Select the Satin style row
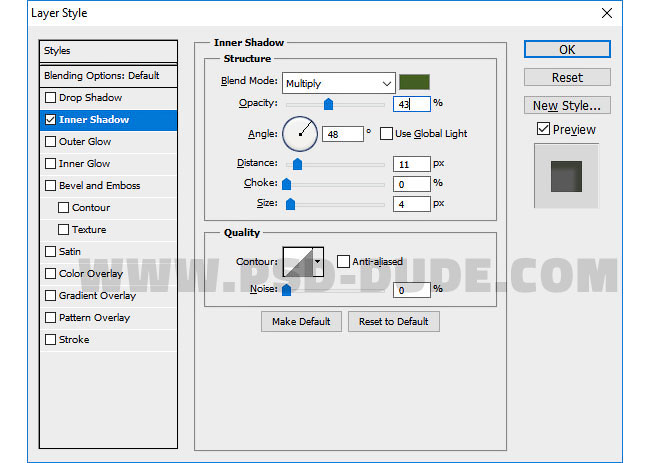650x463 pixels. pos(109,252)
